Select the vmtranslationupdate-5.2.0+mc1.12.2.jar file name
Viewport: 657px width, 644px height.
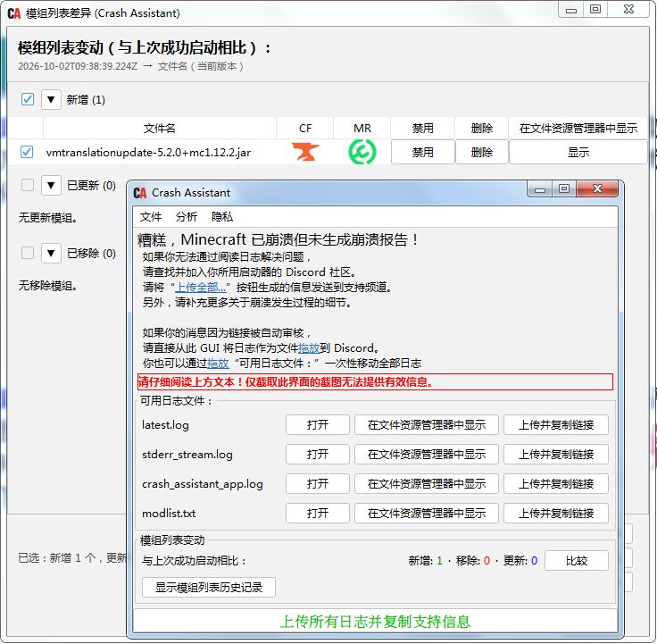pos(148,152)
